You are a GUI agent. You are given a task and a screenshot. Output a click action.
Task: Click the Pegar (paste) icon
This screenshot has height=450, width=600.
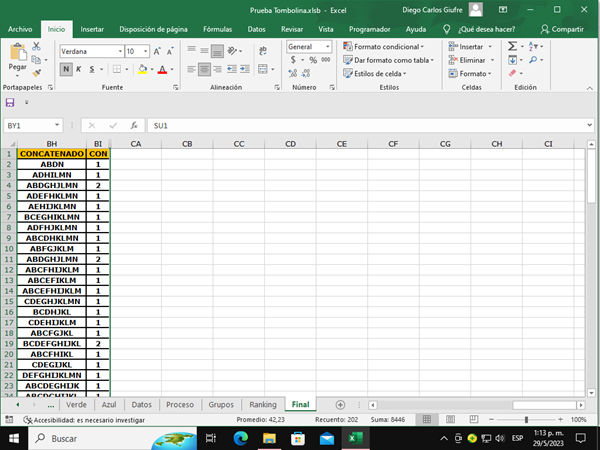[x=16, y=55]
